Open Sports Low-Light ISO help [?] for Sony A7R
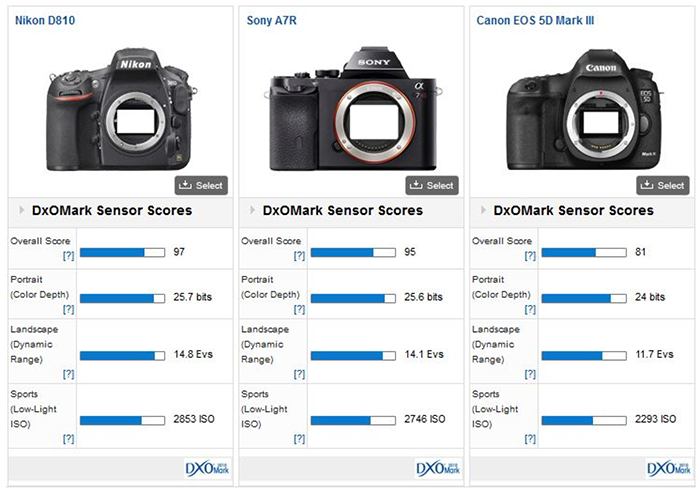The height and width of the screenshot is (492, 700). 299,439
